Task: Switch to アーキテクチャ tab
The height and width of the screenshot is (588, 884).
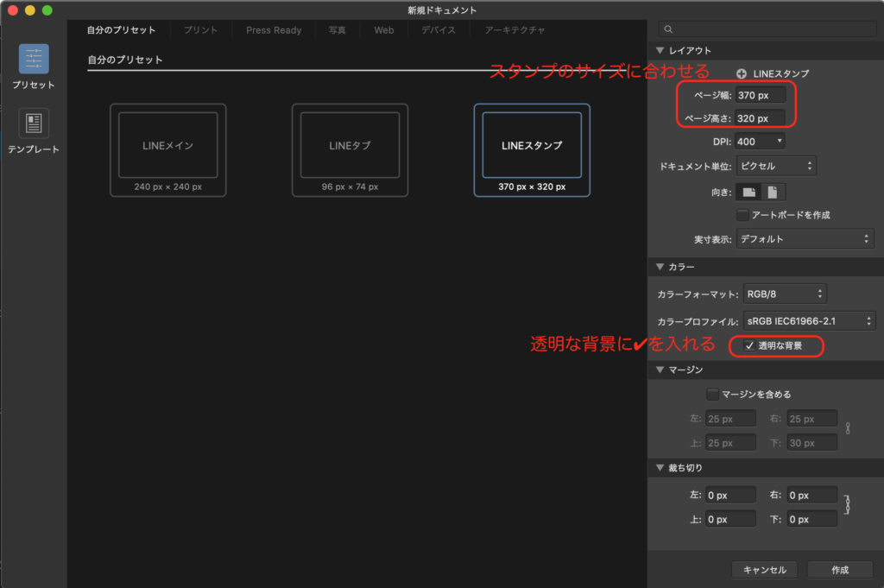Action: (515, 30)
